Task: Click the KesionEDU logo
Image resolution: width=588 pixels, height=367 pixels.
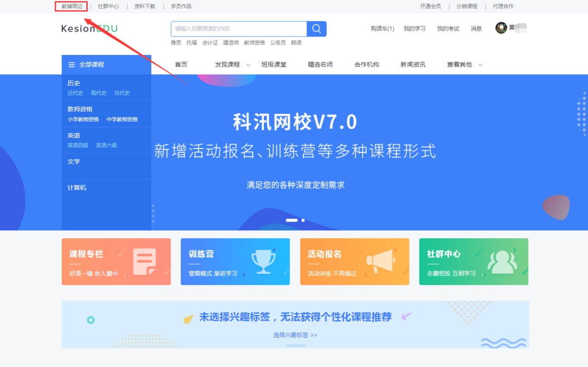Action: tap(89, 28)
